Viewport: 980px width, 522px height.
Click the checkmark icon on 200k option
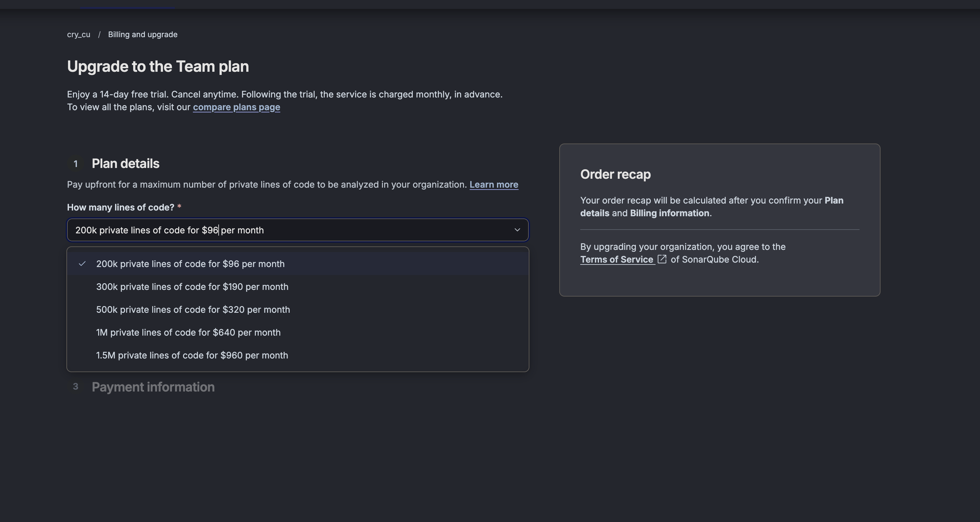(x=82, y=264)
